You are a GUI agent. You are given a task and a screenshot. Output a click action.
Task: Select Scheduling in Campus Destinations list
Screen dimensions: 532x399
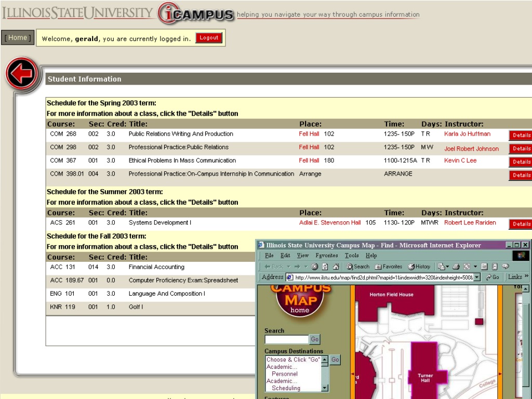(286, 388)
